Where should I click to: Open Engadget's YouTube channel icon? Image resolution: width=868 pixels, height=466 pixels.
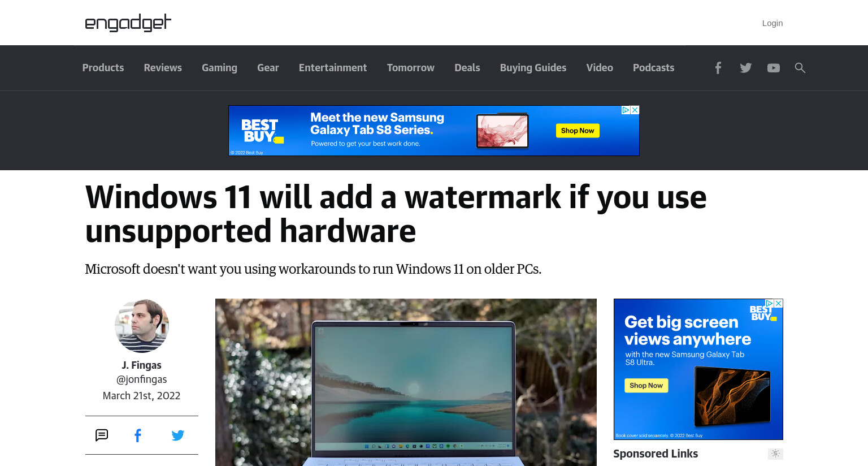tap(774, 68)
